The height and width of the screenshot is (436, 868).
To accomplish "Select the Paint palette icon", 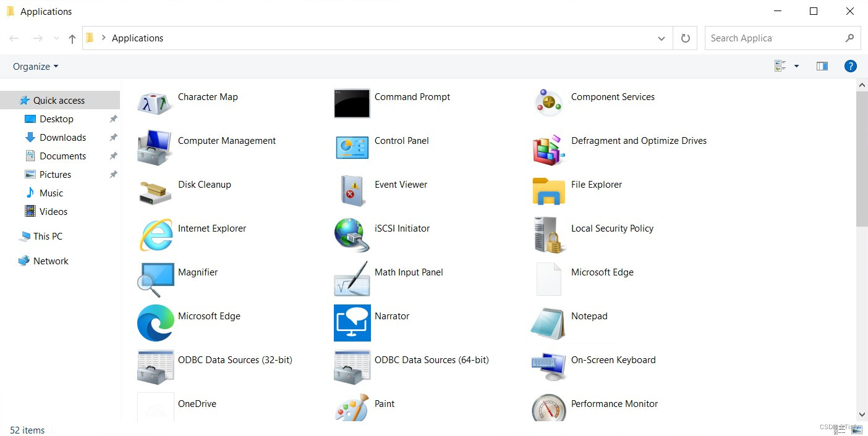I will coord(352,408).
